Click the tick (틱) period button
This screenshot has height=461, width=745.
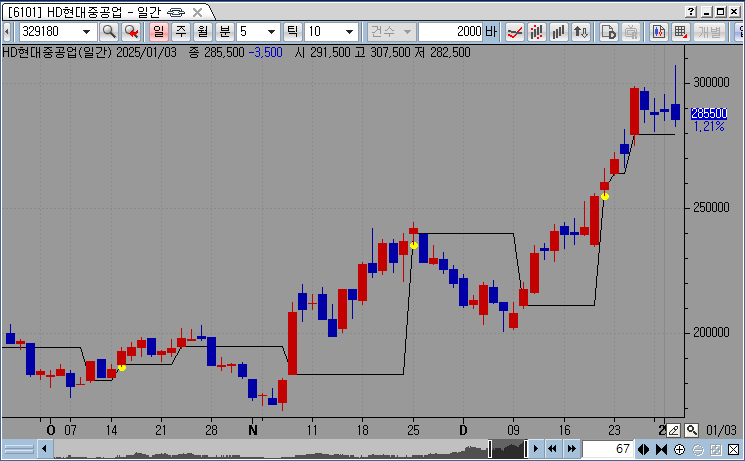click(x=293, y=32)
